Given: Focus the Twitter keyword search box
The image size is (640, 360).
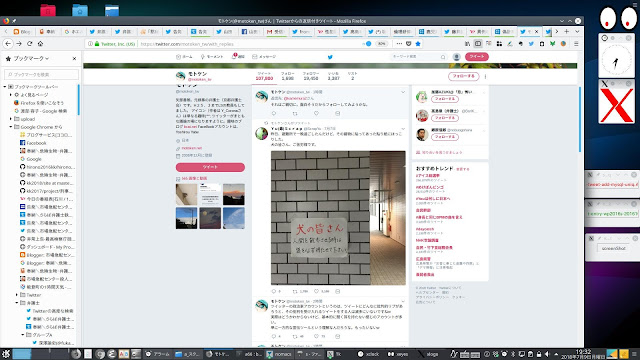Looking at the screenshot, I should point(418,57).
